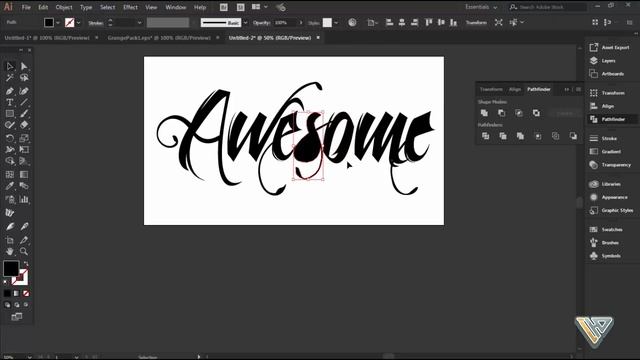640x360 pixels.
Task: Click the Trim pathfinder button
Action: (503, 136)
